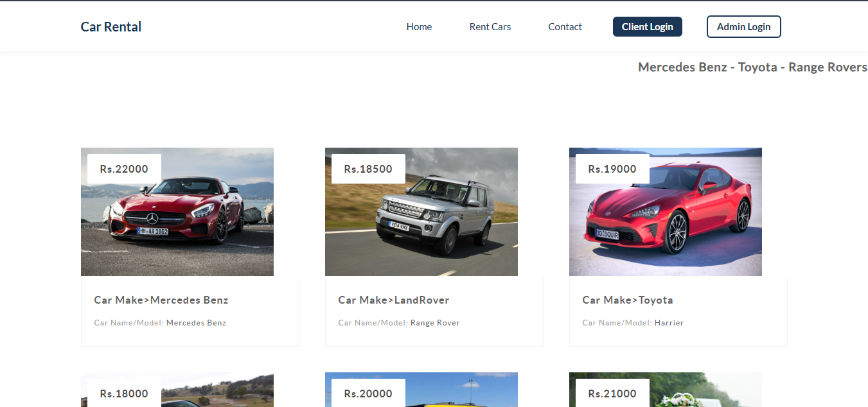The image size is (868, 407).
Task: Open the Mercedes Benz car thumbnail
Action: coord(177,212)
